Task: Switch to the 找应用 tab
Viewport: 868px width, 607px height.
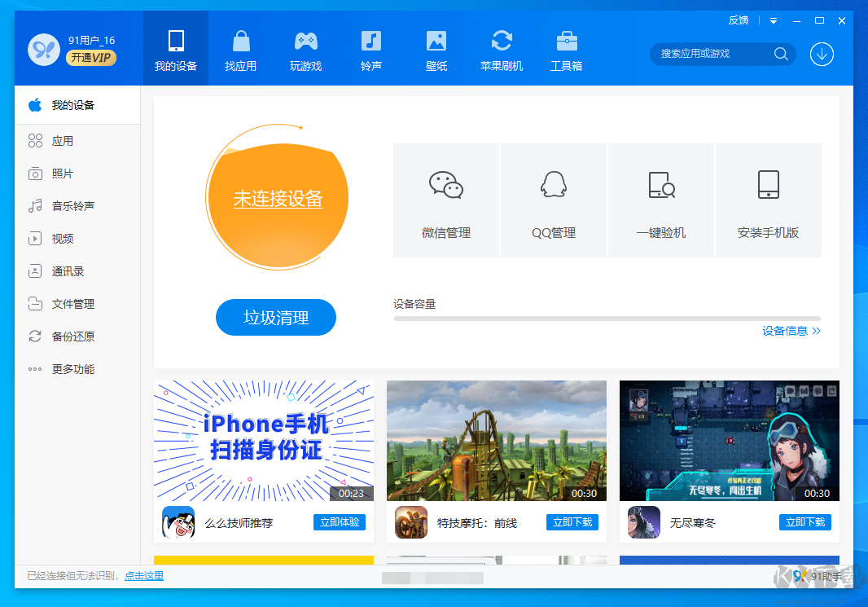Action: click(240, 48)
